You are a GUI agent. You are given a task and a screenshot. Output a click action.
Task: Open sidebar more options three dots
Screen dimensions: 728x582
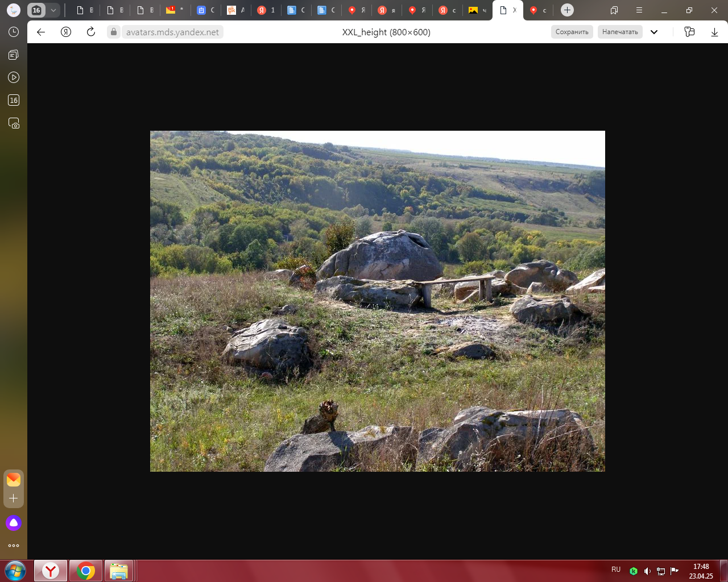click(x=14, y=546)
